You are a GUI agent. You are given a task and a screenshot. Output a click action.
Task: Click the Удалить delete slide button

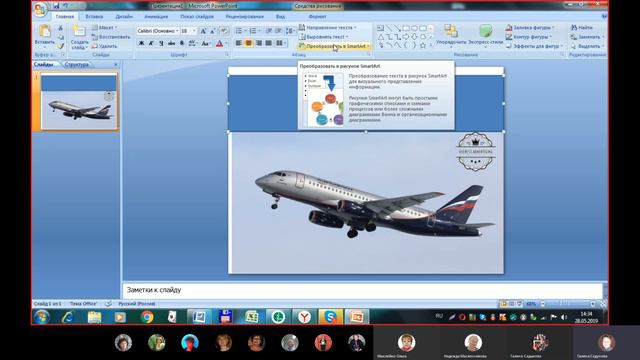coord(104,46)
